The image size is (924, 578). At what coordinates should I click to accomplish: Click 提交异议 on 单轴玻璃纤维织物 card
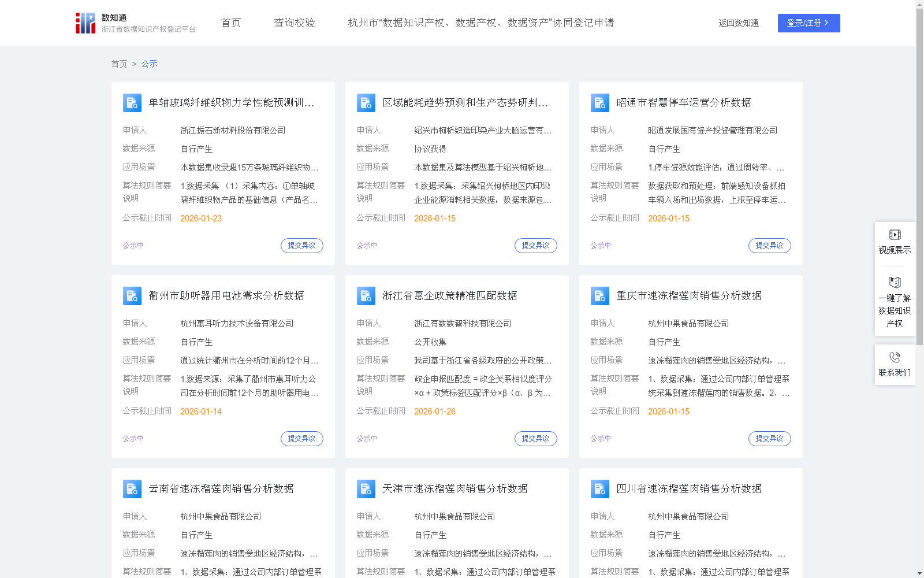click(x=302, y=246)
